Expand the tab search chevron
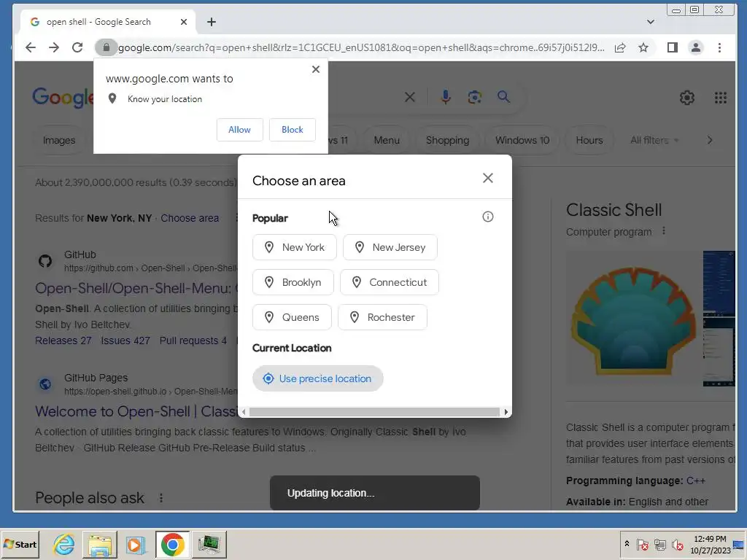Image resolution: width=747 pixels, height=560 pixels. tap(650, 22)
